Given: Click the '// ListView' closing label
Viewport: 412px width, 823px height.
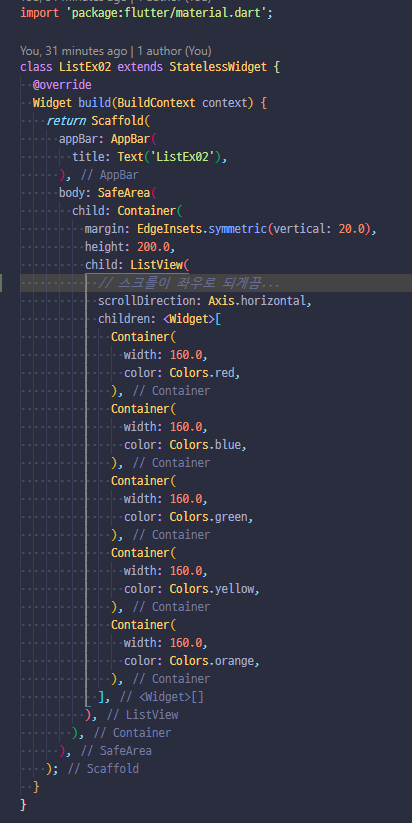Looking at the screenshot, I should click(142, 714).
